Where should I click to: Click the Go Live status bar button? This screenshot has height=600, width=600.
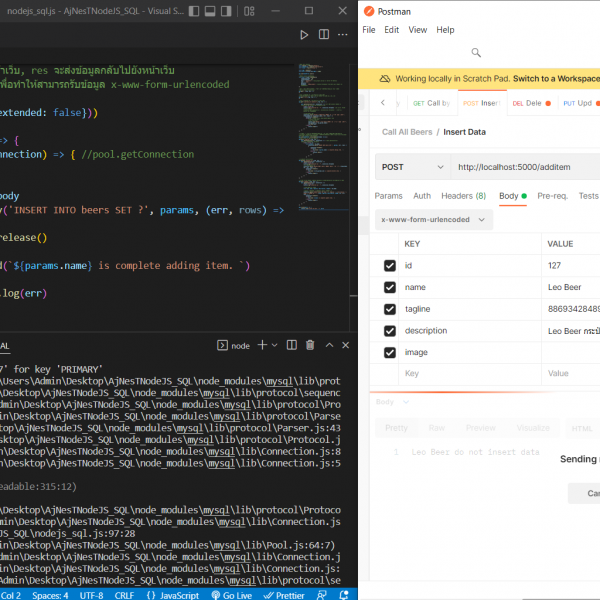(x=230, y=594)
